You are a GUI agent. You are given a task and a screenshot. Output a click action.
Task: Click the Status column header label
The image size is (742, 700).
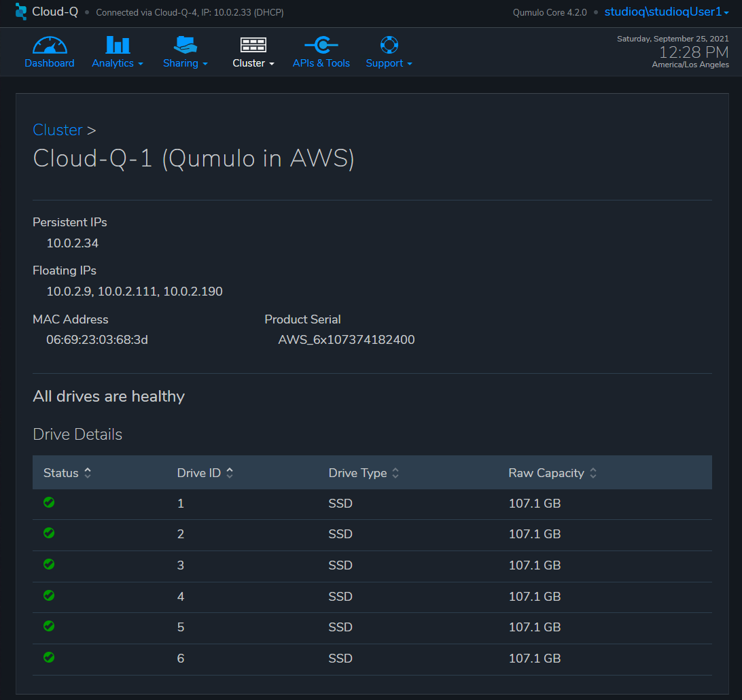click(x=61, y=473)
